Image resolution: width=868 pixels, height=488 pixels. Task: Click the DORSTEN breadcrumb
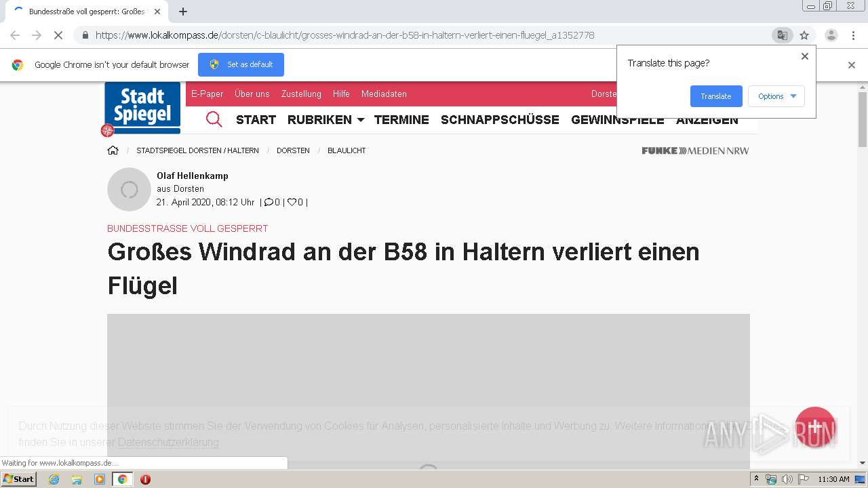click(x=293, y=150)
